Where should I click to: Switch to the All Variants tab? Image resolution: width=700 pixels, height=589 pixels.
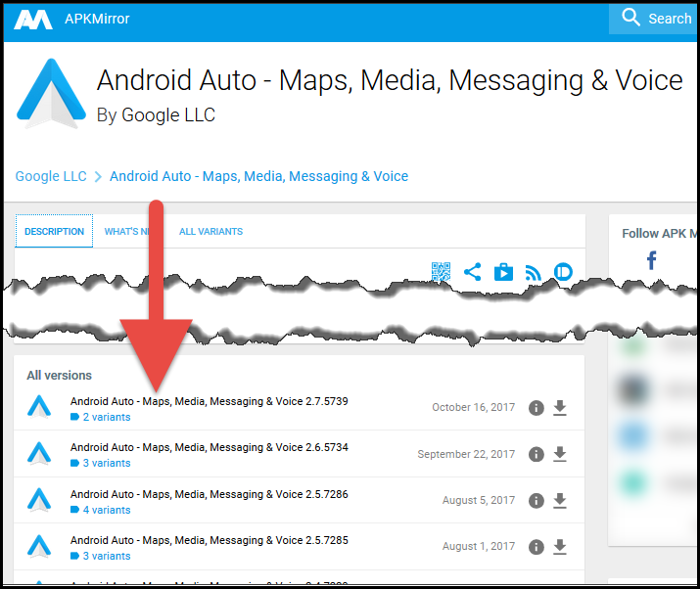[x=210, y=231]
